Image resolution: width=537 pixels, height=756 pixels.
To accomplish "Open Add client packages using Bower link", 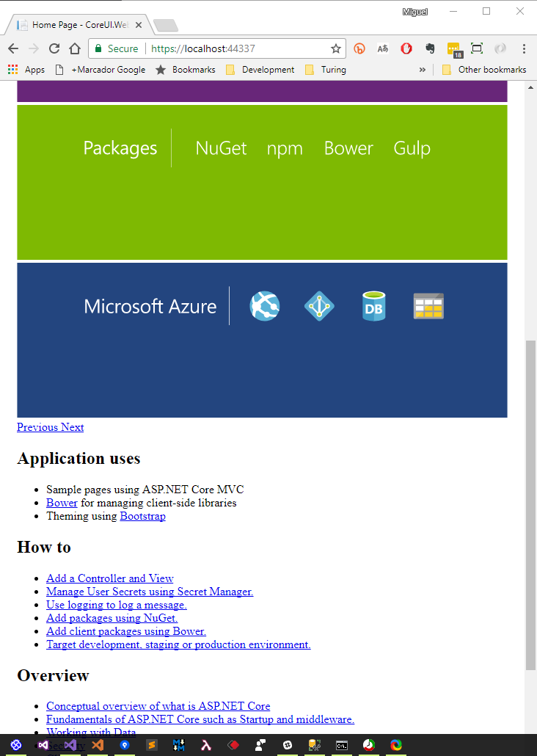I will tap(126, 631).
